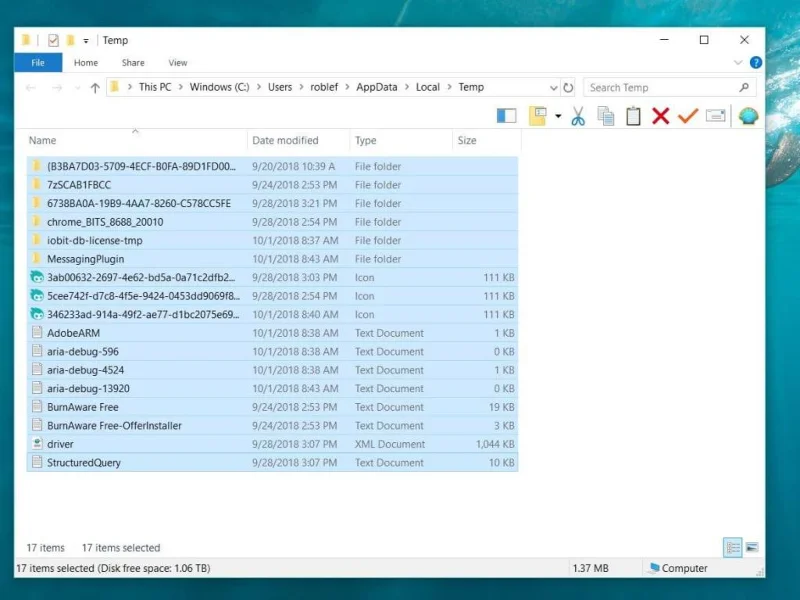Select the chrome_BITS_8688_20010 folder
Image resolution: width=800 pixels, height=600 pixels.
[272, 222]
